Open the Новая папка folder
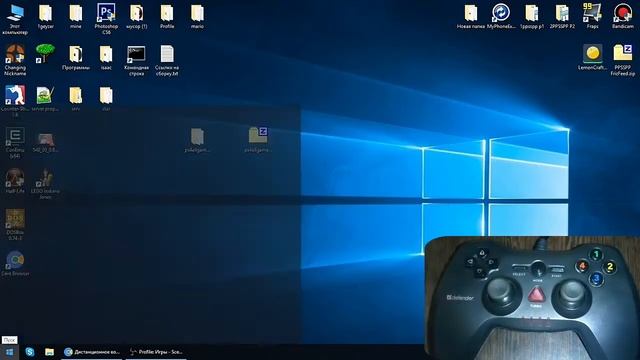Viewport: 640px width, 360px height. (x=471, y=17)
